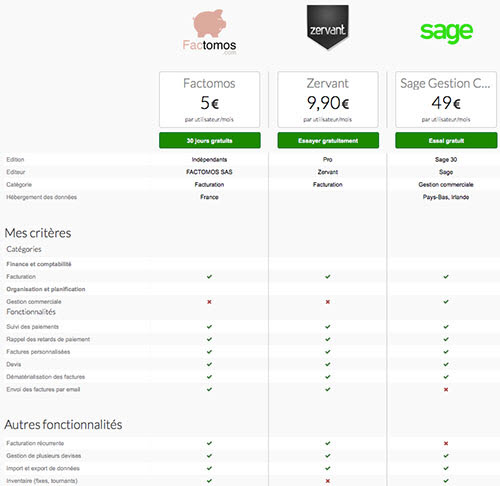This screenshot has width=500, height=486.
Task: Click Factomos check for Facturation récurrente
Action: (209, 443)
